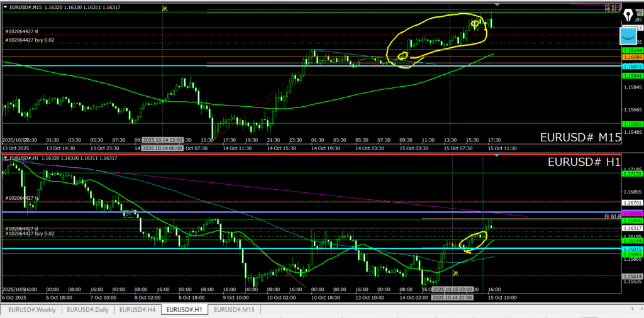Open the EURUSD#,Daily chart tab
This screenshot has width=644, height=318.
87,310
